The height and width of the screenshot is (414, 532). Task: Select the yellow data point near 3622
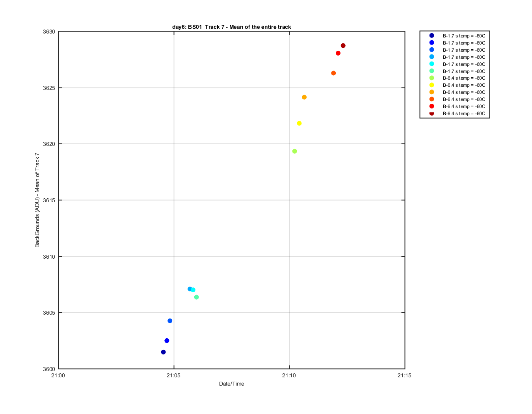coord(299,123)
